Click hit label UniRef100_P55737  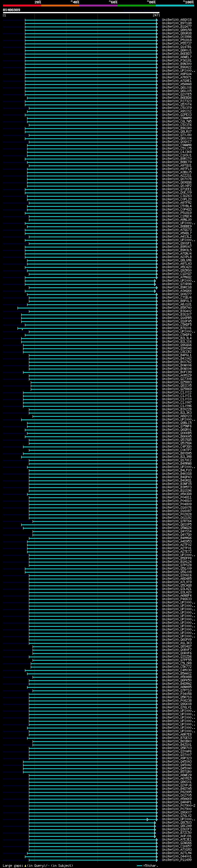click(177, 43)
